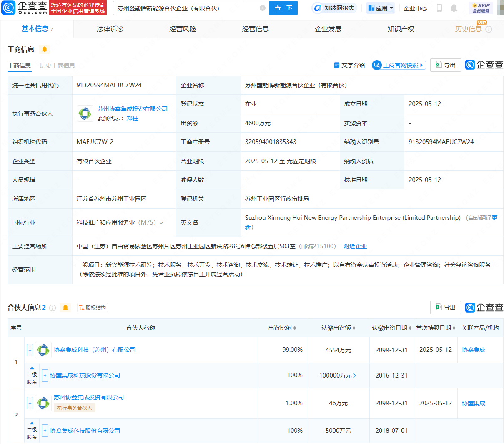The height and width of the screenshot is (444, 504).
Task: Open the 应用 app launcher
Action: pyautogui.click(x=380, y=8)
